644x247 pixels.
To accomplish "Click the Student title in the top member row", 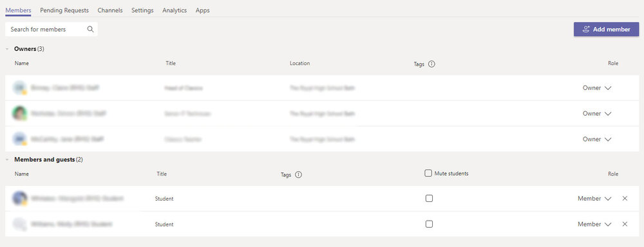I will tap(164, 199).
